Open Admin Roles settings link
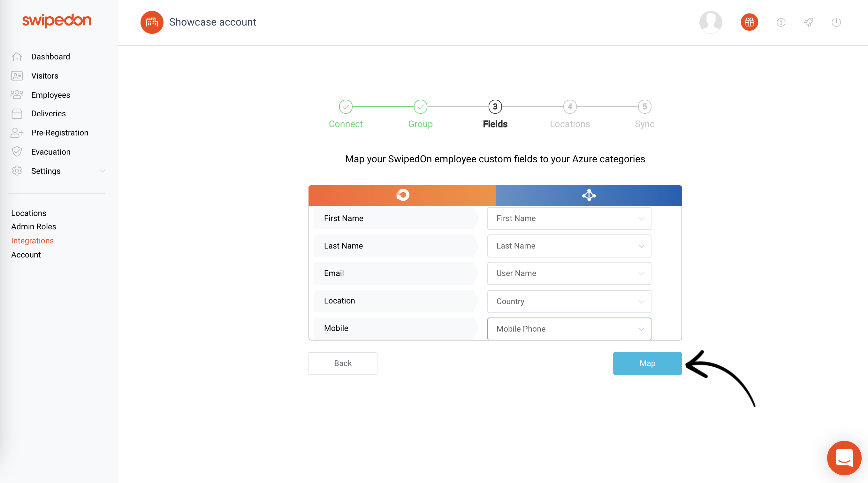This screenshot has height=483, width=868. (x=34, y=227)
